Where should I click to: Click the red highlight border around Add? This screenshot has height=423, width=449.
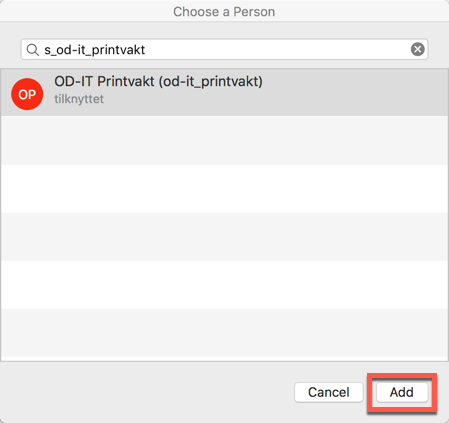402,375
